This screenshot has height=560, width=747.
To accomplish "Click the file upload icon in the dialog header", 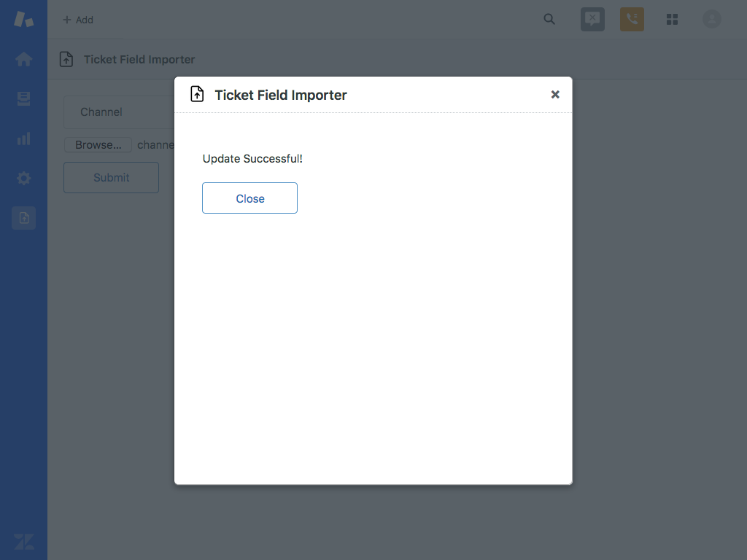I will pos(196,94).
